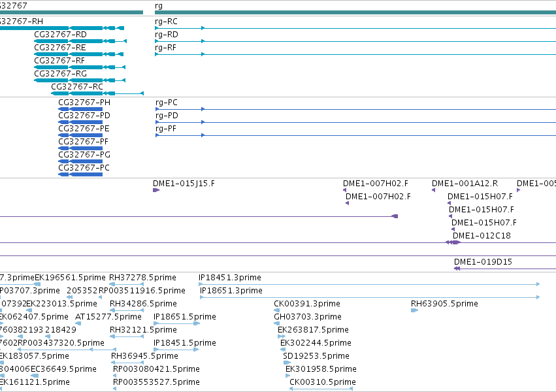The width and height of the screenshot is (556, 392).
Task: Select the DME1-012C18 feature label
Action: (482, 236)
